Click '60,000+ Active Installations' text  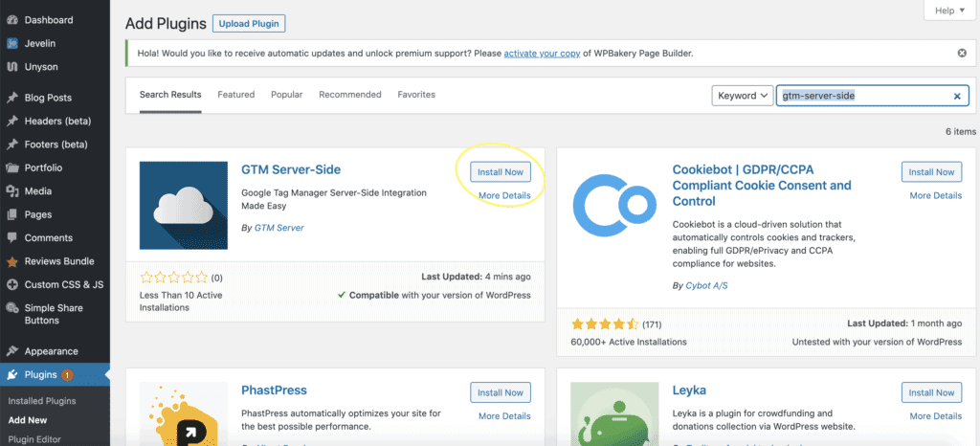629,343
